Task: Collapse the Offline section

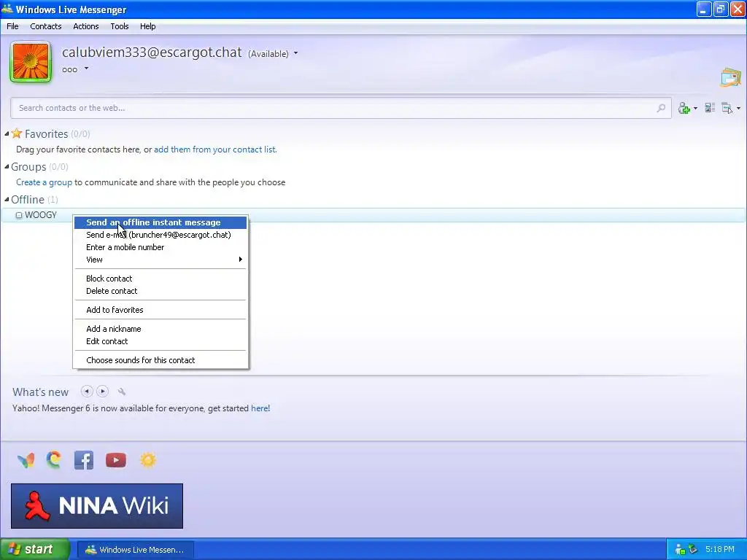Action: [7, 200]
